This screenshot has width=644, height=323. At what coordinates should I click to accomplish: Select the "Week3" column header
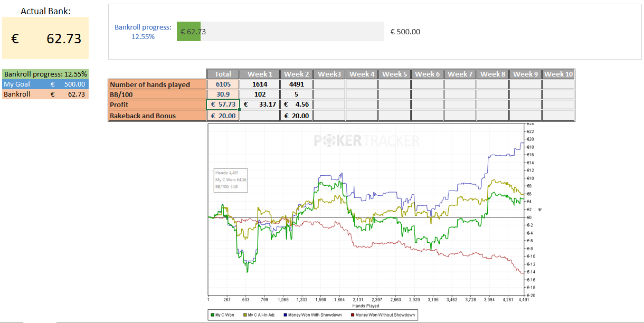(329, 74)
